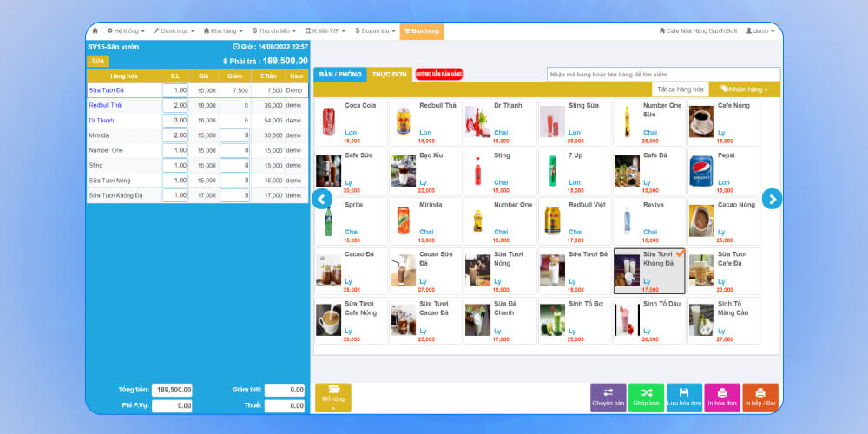The width and height of the screenshot is (868, 434).
Task: Click the product search input field
Action: tap(663, 75)
